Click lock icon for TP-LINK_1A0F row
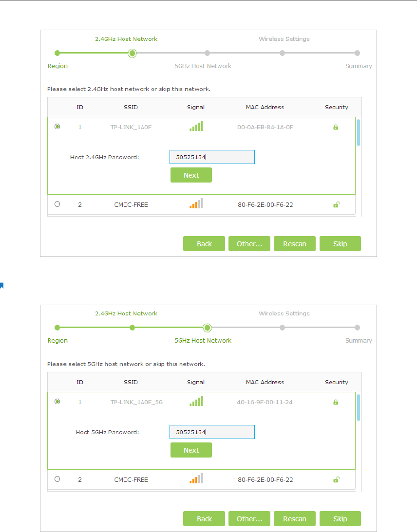Image resolution: width=417 pixels, height=532 pixels. tap(336, 127)
